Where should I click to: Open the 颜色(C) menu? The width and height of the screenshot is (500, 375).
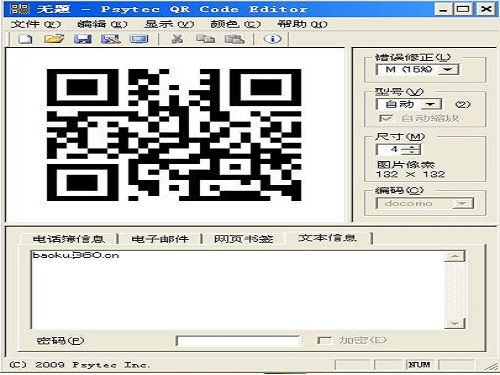235,24
